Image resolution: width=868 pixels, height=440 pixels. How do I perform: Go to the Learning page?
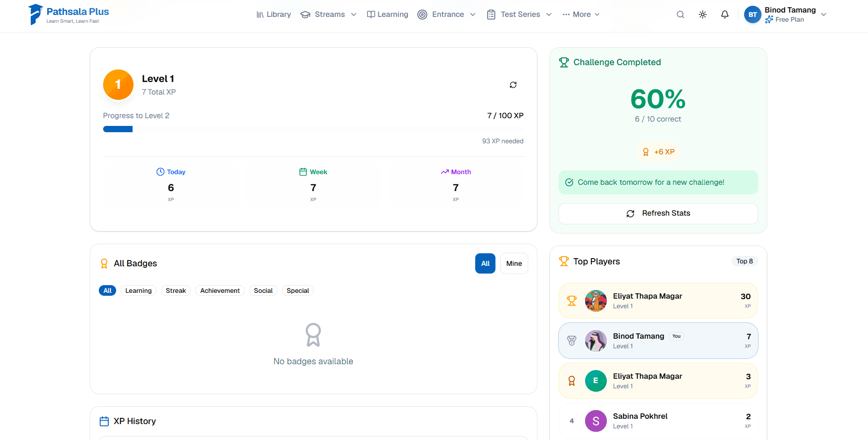[x=387, y=14]
